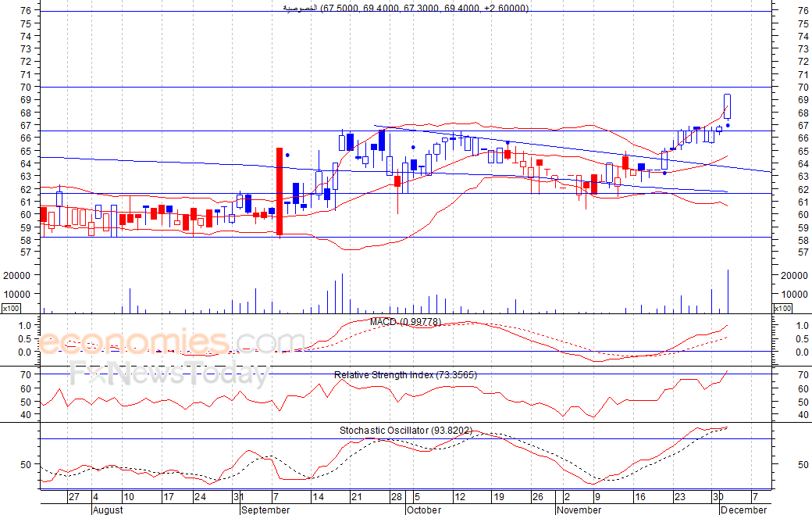Image resolution: width=812 pixels, height=515 pixels.
Task: Click the 27 date label before August
Action: tap(74, 497)
